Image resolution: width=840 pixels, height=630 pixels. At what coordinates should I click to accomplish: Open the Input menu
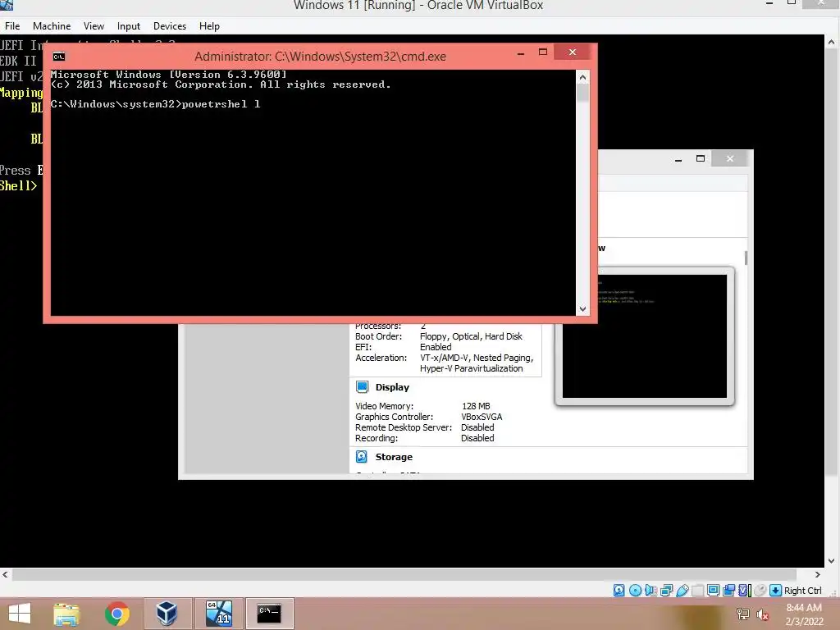click(x=129, y=25)
